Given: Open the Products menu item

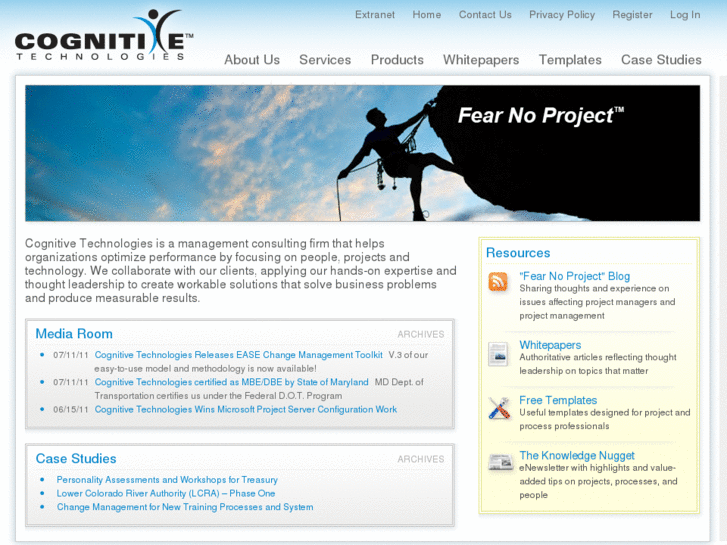Looking at the screenshot, I should click(397, 60).
